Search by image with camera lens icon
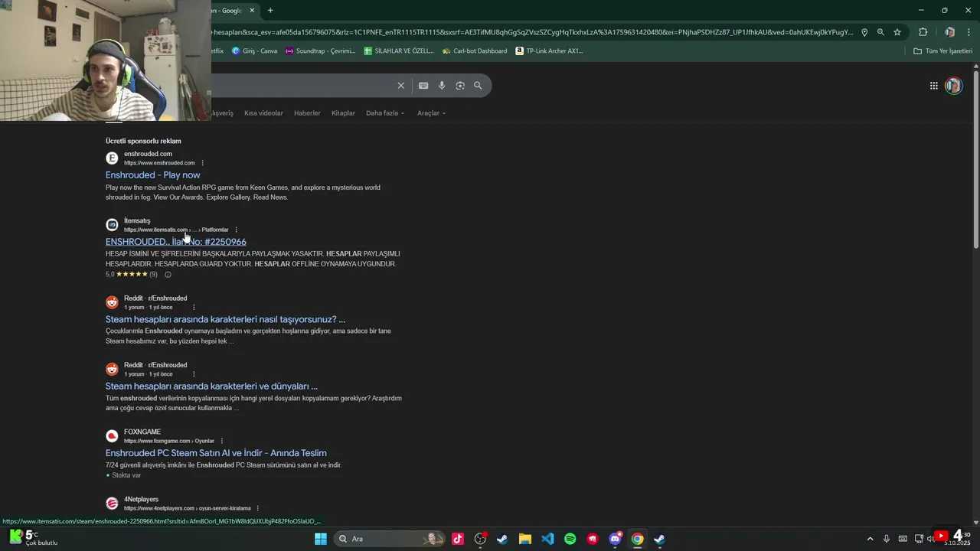 460,86
